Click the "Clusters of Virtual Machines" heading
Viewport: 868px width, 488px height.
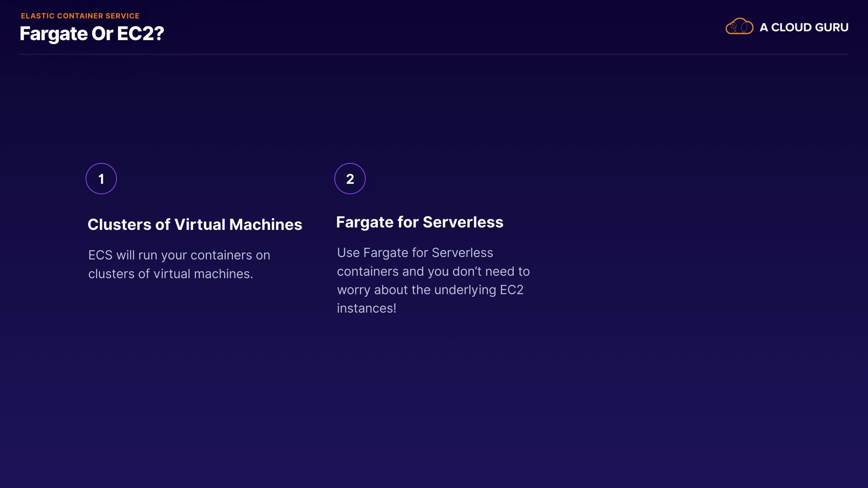point(195,225)
